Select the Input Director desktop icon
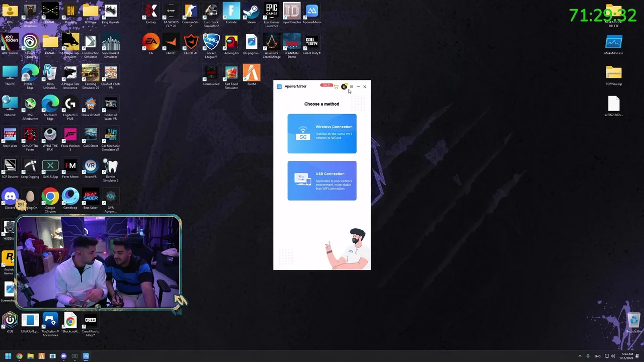Screen dimensions: 644x362 point(292,14)
